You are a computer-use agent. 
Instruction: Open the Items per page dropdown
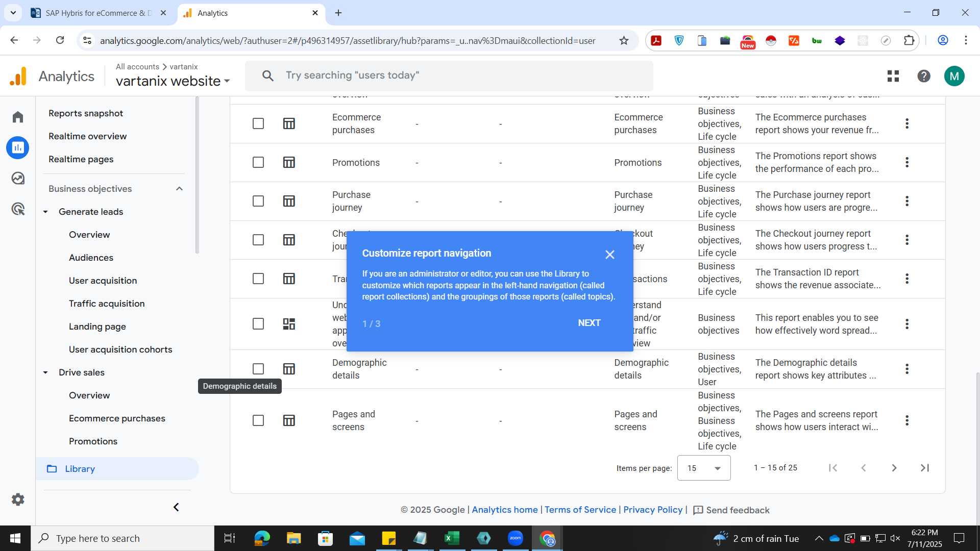[704, 468]
